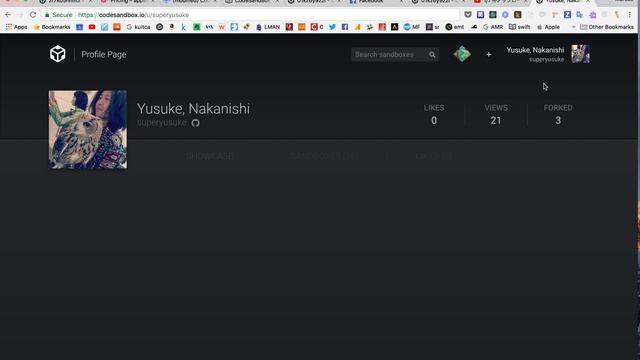The width and height of the screenshot is (640, 360).
Task: Open the green diamond patron icon
Action: click(x=462, y=54)
